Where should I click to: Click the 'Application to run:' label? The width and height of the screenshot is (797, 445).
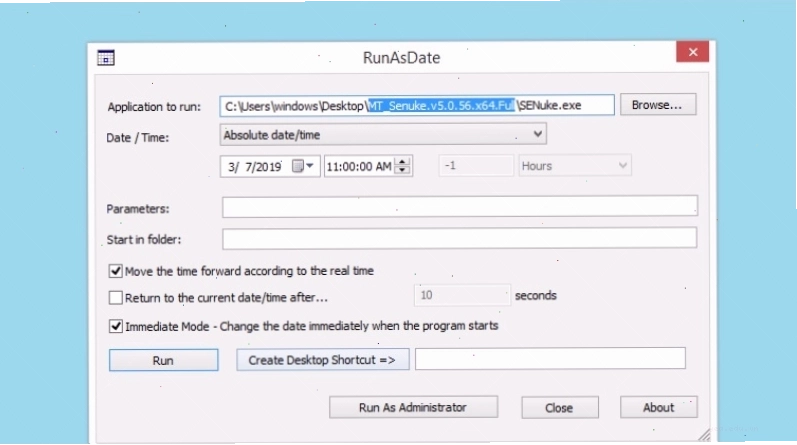point(154,107)
